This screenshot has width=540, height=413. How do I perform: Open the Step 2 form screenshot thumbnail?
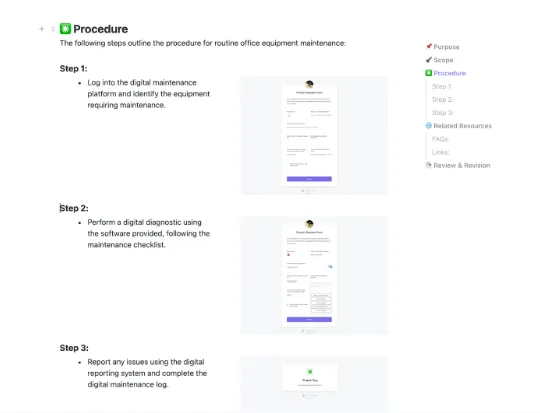314,275
